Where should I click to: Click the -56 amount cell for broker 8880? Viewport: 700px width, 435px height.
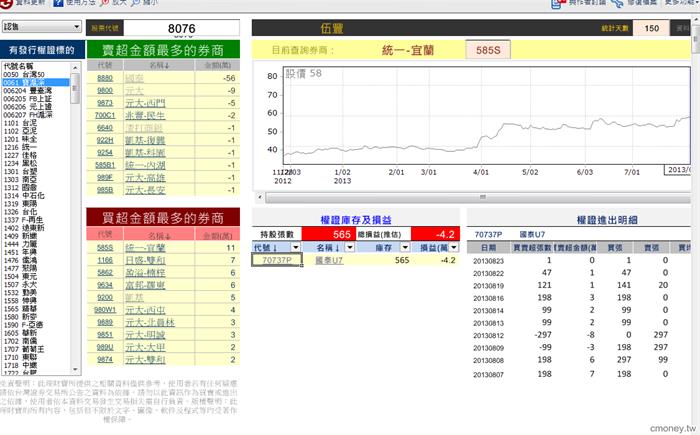[x=217, y=78]
